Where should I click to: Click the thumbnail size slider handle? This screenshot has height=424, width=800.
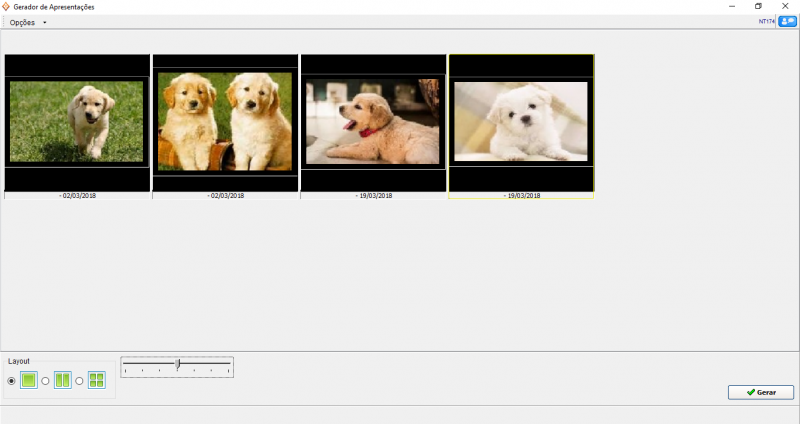pyautogui.click(x=178, y=365)
